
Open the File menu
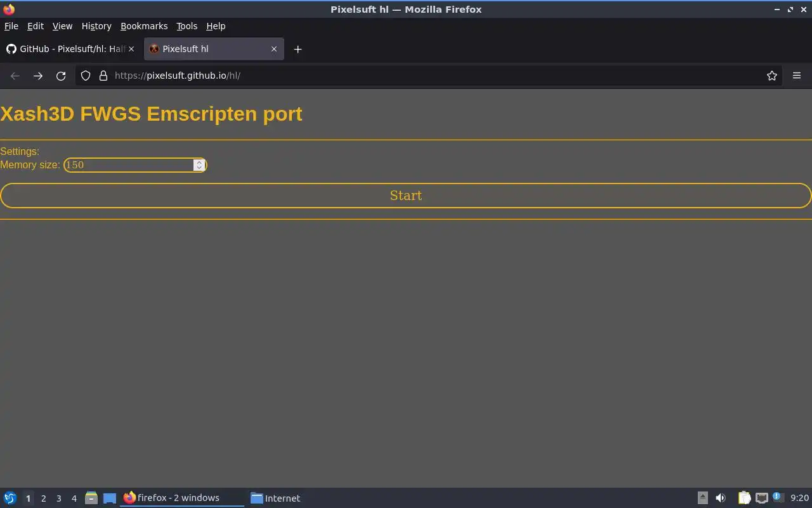[x=11, y=26]
